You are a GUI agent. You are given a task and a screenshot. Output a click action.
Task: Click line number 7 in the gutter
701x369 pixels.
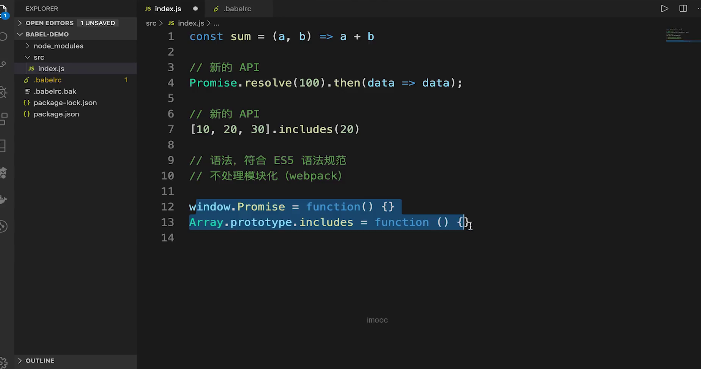(x=171, y=129)
